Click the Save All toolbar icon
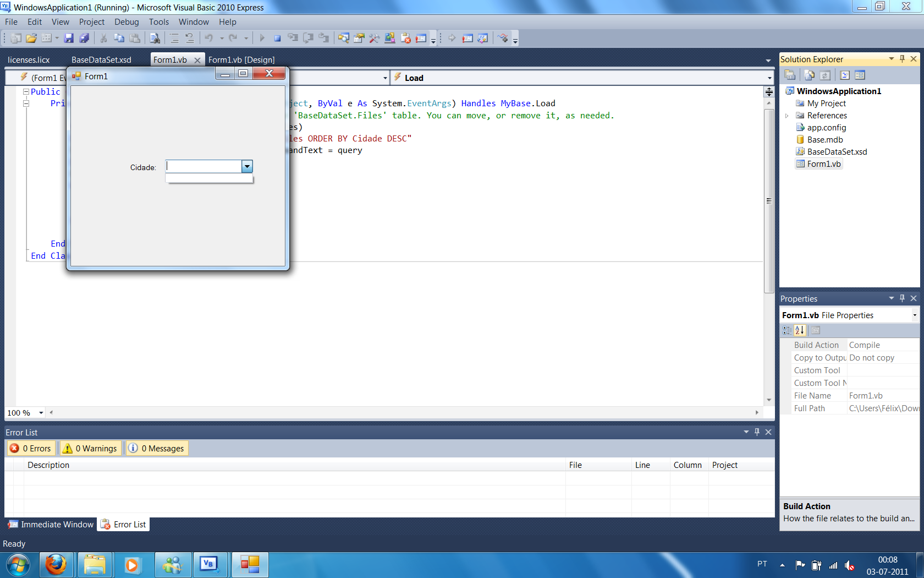 pyautogui.click(x=84, y=38)
